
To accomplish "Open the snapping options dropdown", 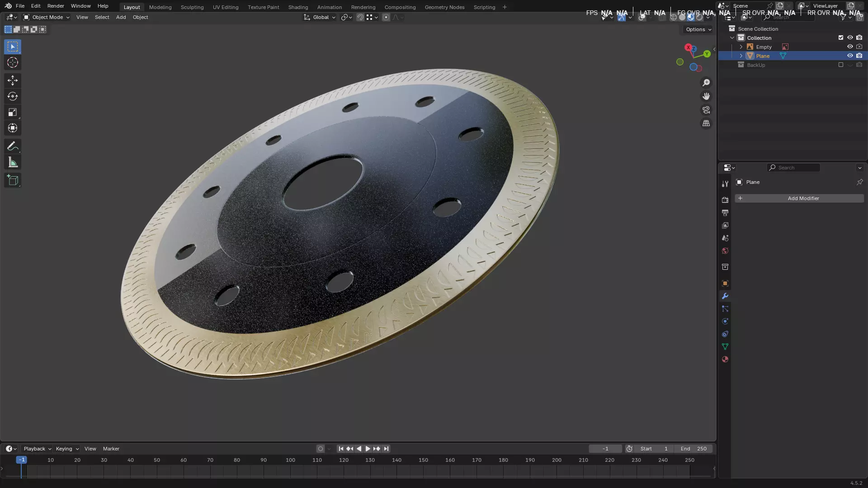I will [x=373, y=17].
